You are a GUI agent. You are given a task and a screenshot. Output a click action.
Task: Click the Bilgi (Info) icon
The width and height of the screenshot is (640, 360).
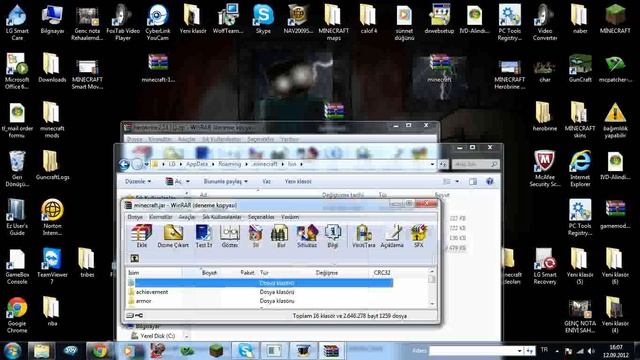pyautogui.click(x=333, y=236)
